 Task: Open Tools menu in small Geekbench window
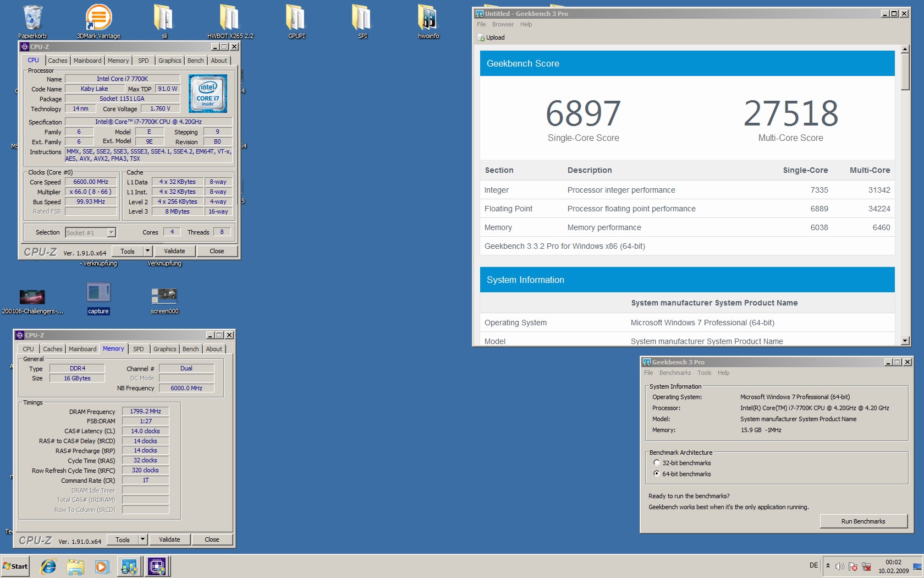click(x=704, y=373)
